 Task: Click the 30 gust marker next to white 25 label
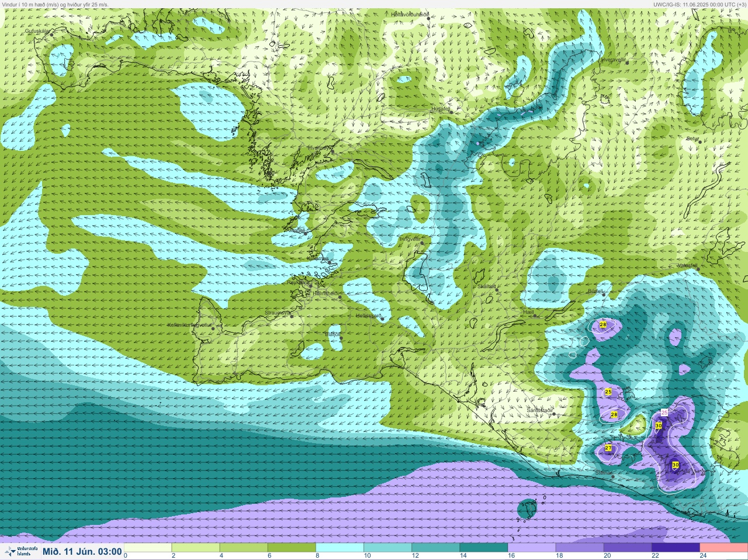[x=659, y=426]
